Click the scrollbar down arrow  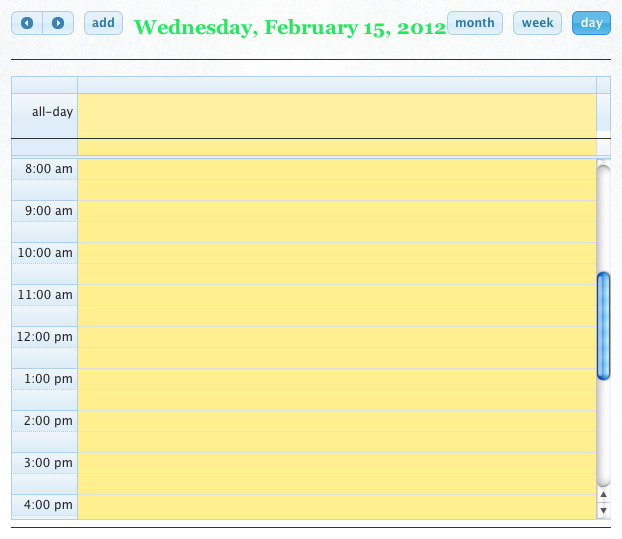point(603,510)
